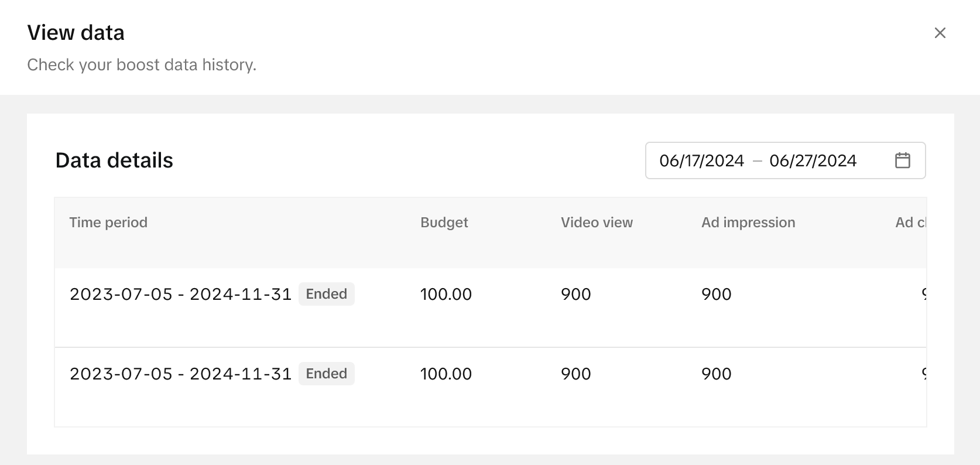Click the end date 06/27/2024
This screenshot has width=980, height=465.
click(x=813, y=160)
